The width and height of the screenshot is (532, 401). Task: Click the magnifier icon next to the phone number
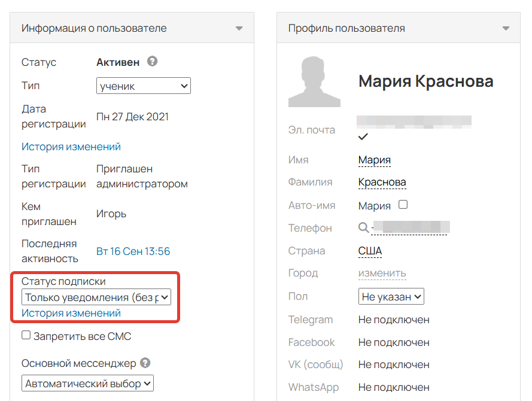tap(363, 227)
